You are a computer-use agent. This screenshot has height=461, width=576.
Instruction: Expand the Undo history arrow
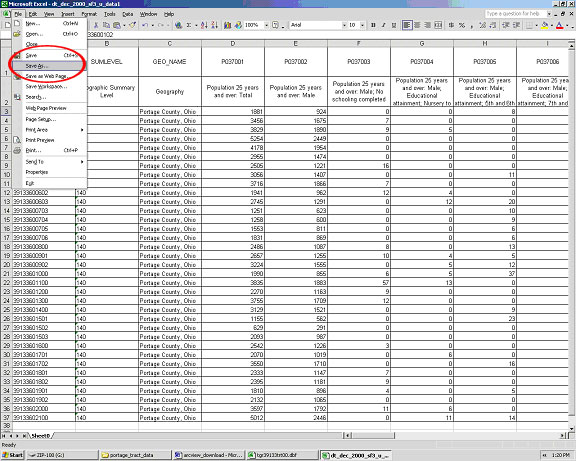click(152, 25)
